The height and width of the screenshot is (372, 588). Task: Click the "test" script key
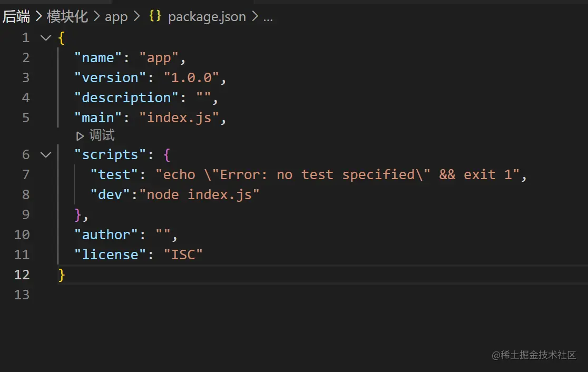tap(114, 175)
